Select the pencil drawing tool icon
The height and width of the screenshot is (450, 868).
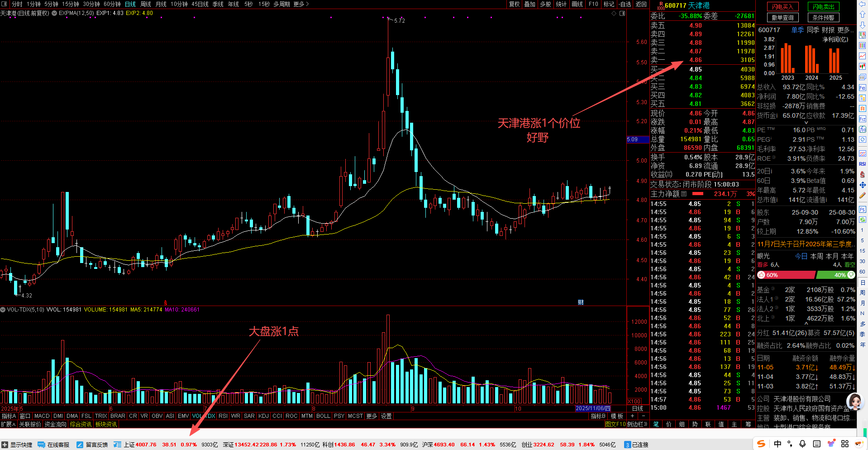click(863, 196)
